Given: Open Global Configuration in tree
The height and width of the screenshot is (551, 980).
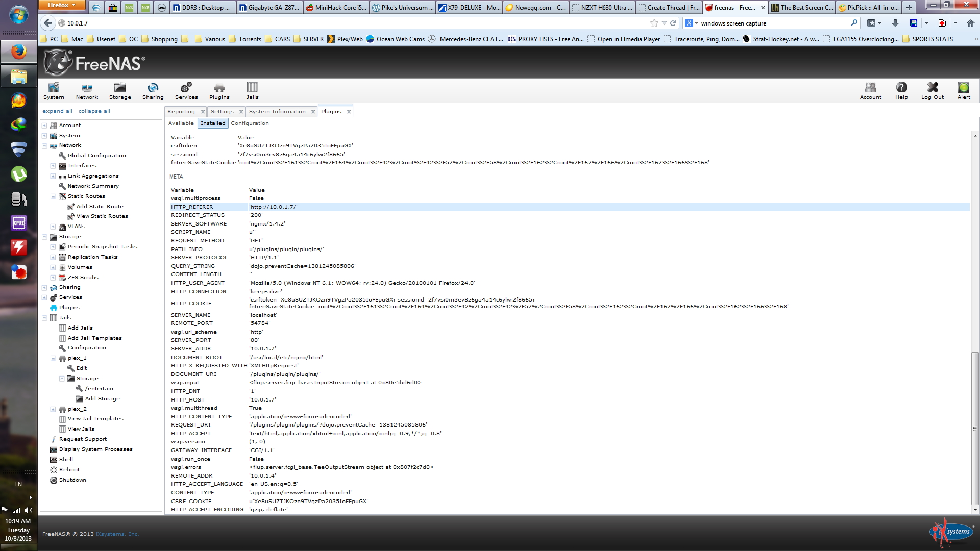Looking at the screenshot, I should pos(96,156).
